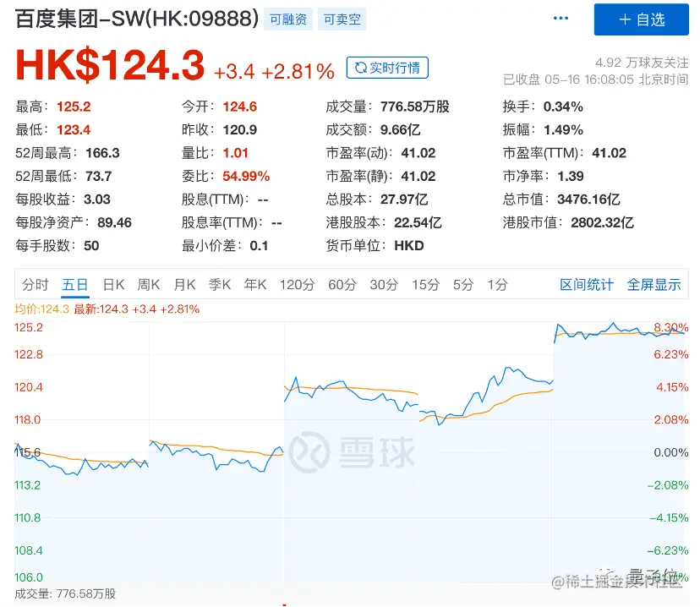Open the 季K quarterly chart view

click(220, 285)
